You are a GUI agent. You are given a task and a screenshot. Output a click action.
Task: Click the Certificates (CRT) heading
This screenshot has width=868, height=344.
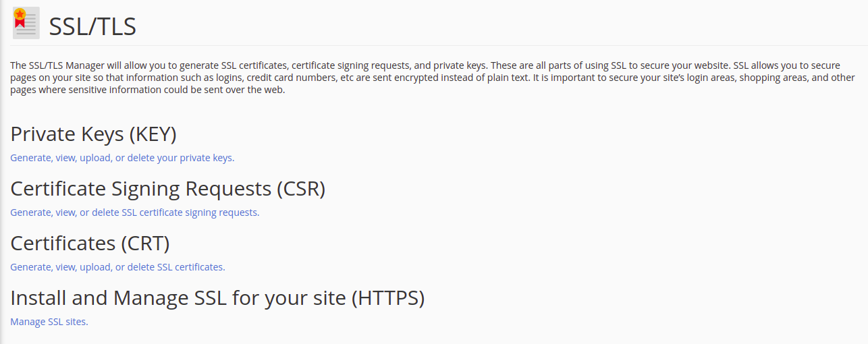[x=90, y=243]
